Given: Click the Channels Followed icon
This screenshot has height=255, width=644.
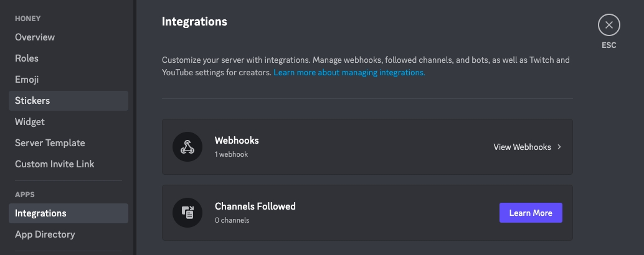Looking at the screenshot, I should 187,213.
